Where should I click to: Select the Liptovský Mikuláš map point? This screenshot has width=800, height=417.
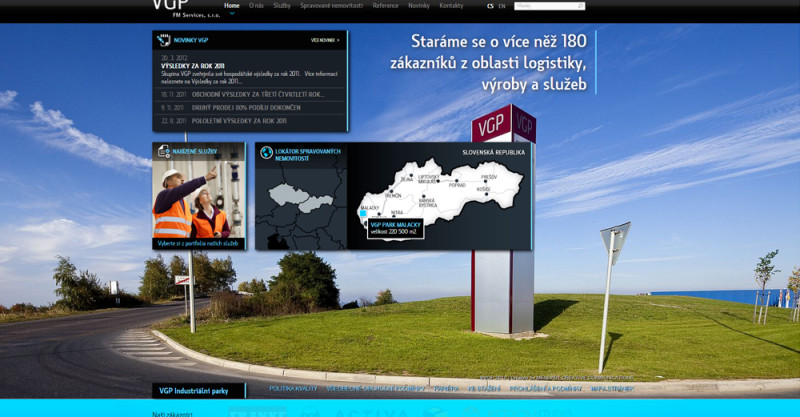tap(438, 181)
